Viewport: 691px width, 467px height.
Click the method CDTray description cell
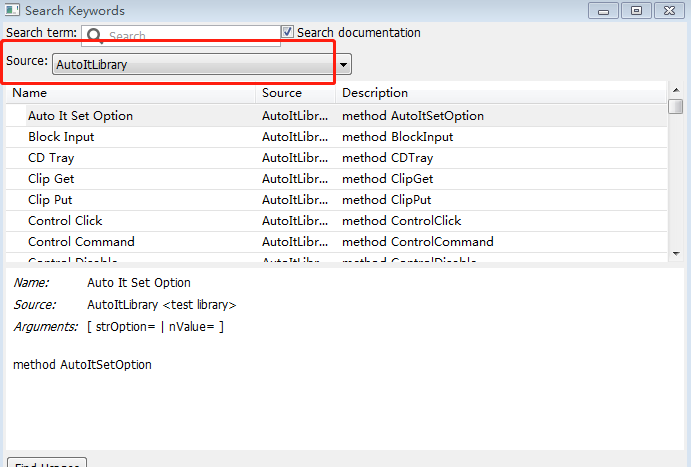[387, 158]
